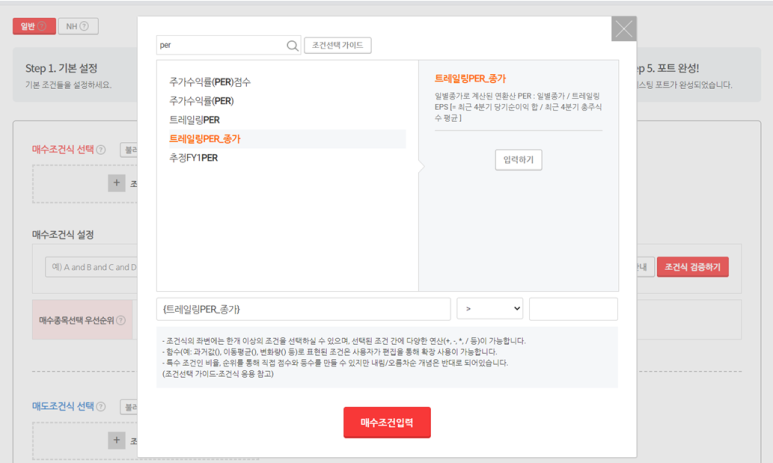Choose 주가수익률(PER) in the list

201,101
